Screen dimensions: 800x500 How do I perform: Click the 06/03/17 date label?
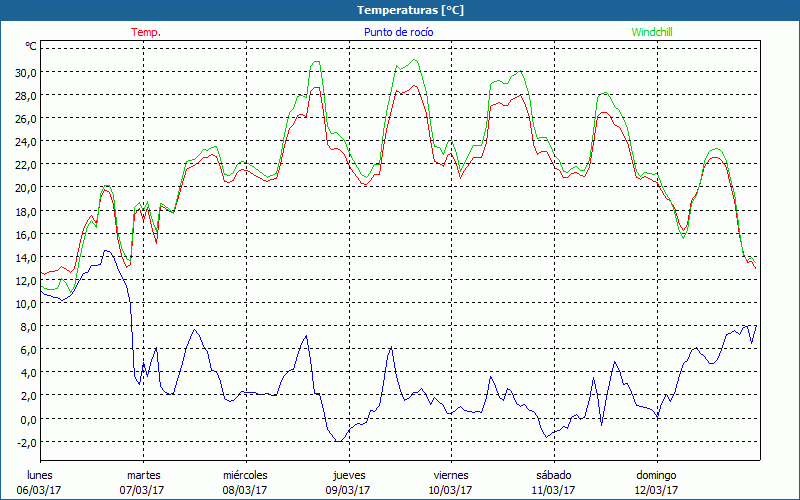41,490
